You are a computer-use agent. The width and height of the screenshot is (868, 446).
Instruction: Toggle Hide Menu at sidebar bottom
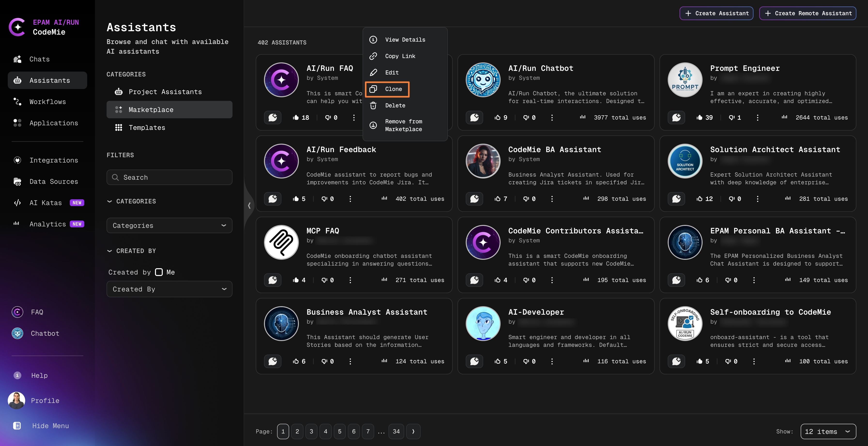[50, 426]
